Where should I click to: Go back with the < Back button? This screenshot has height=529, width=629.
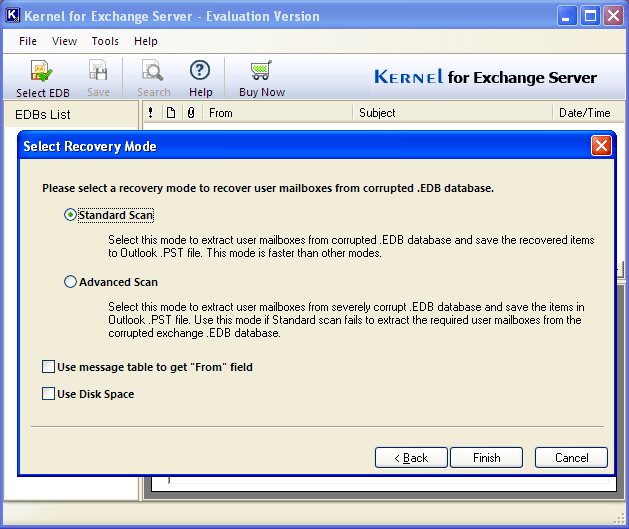[x=411, y=457]
